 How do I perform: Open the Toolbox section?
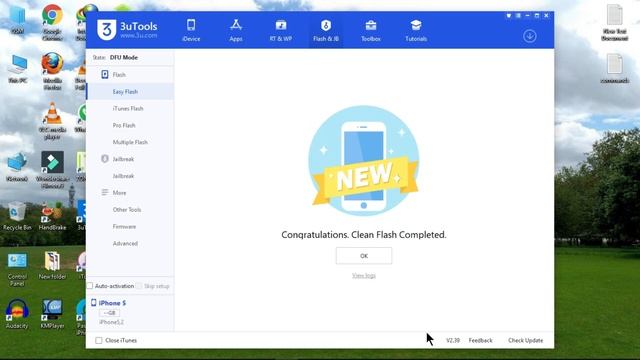[371, 30]
